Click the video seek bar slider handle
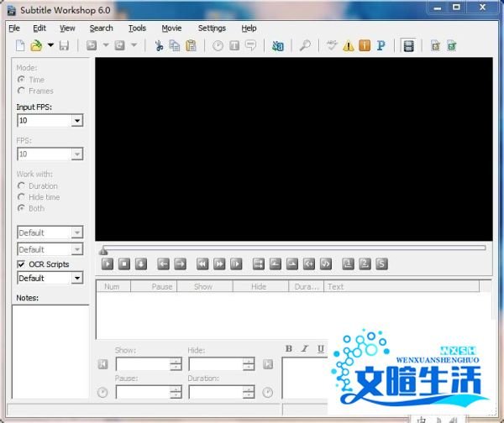 point(103,250)
